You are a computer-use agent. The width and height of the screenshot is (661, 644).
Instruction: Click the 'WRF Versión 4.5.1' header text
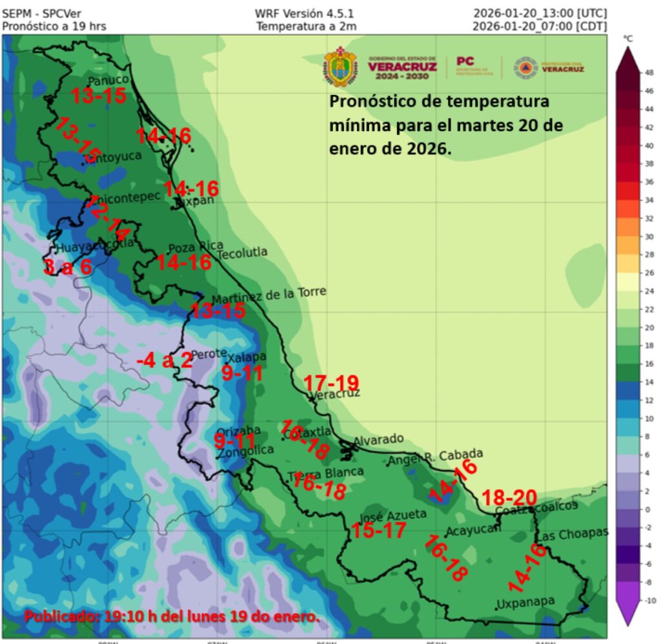[x=304, y=13]
